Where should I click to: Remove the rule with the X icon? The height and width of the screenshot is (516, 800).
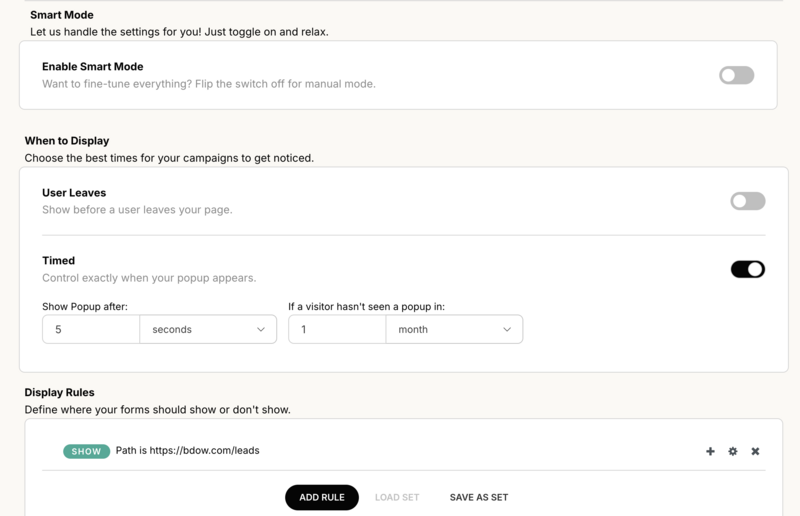pyautogui.click(x=755, y=451)
